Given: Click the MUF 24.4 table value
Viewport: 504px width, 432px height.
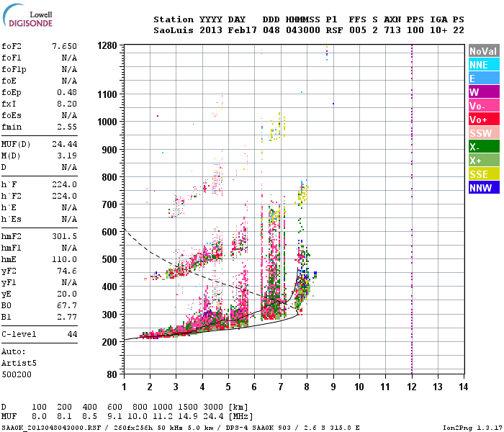Looking at the screenshot, I should pyautogui.click(x=213, y=416).
